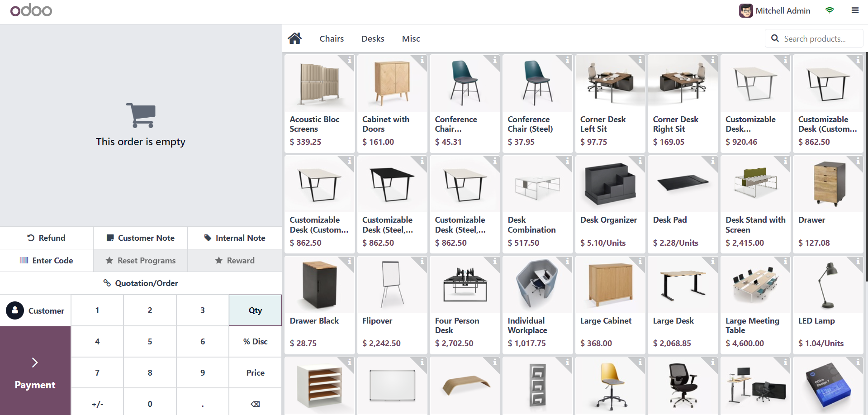Image resolution: width=868 pixels, height=415 pixels.
Task: Go to the home product category icon
Action: coord(294,38)
